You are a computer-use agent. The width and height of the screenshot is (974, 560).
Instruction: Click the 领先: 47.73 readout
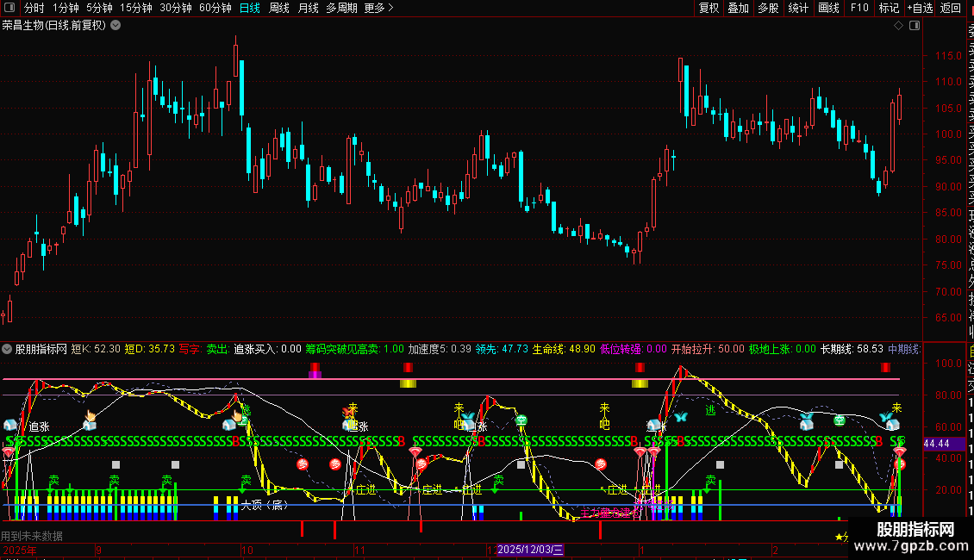pyautogui.click(x=502, y=349)
